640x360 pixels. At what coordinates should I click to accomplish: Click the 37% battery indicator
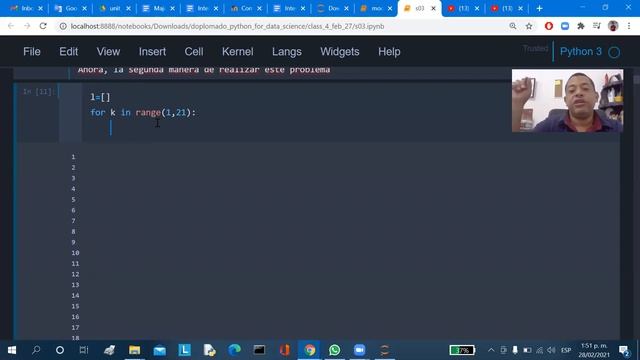(x=462, y=350)
